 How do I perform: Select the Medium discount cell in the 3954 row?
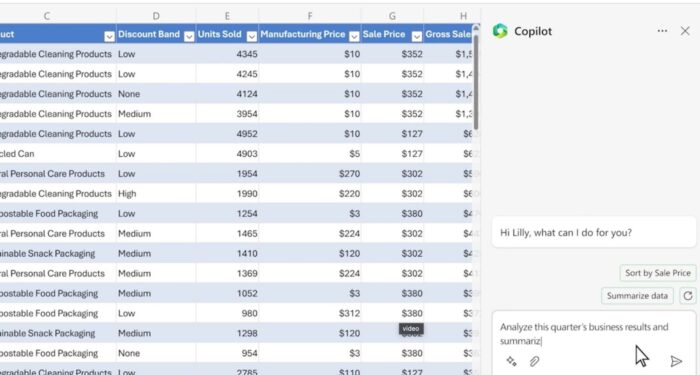pyautogui.click(x=156, y=114)
